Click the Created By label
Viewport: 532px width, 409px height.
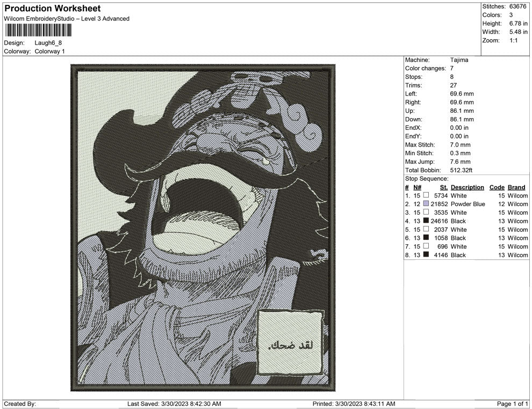[20, 404]
